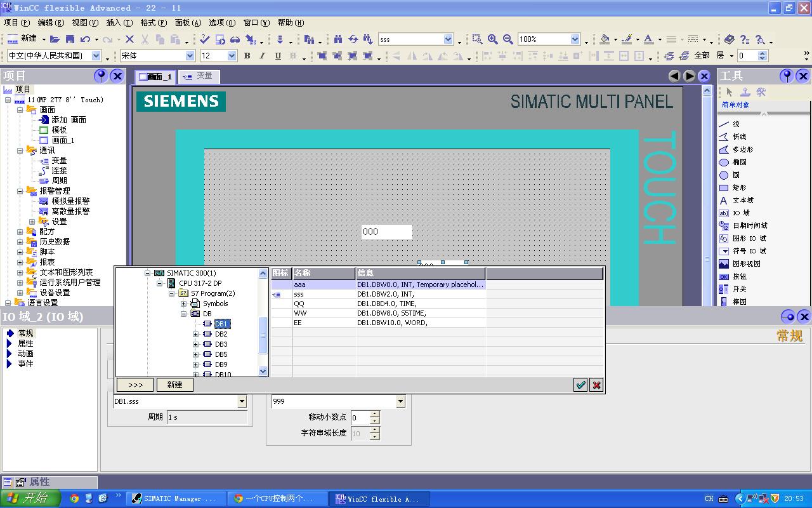Open the font size dropdown showing 12
Viewport: 812px width, 508px height.
tap(232, 56)
